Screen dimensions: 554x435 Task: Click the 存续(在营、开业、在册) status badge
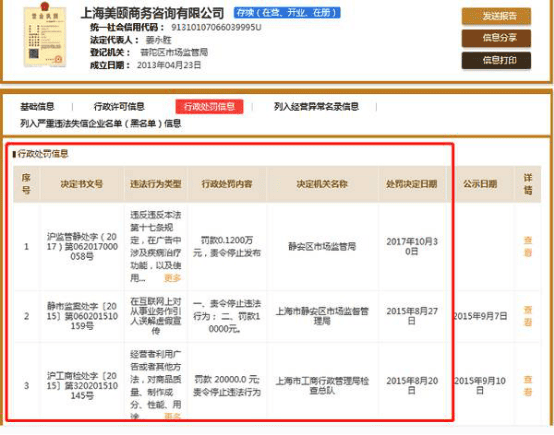tap(287, 13)
